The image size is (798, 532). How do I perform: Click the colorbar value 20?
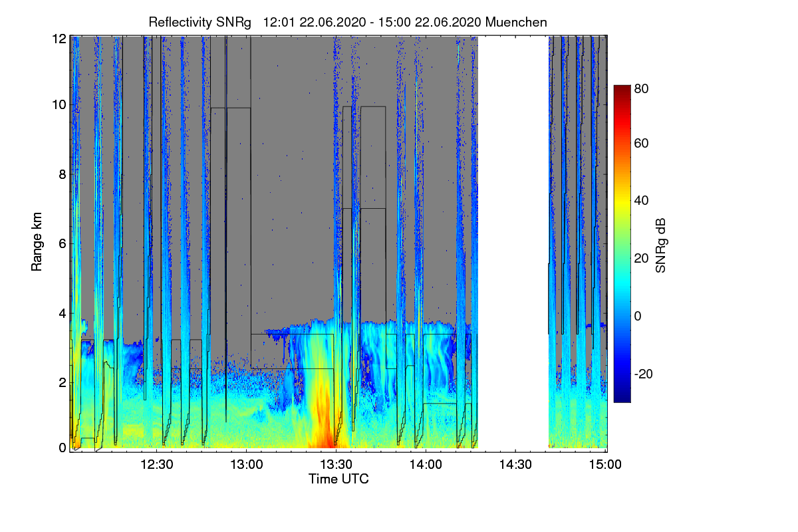(641, 259)
